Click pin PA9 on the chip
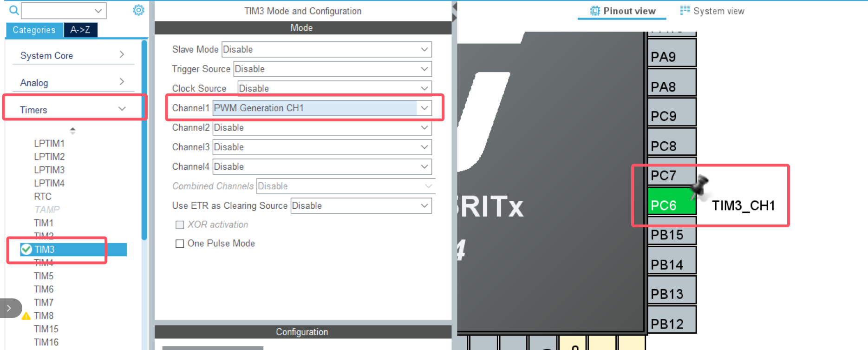The width and height of the screenshot is (868, 350). tap(672, 53)
